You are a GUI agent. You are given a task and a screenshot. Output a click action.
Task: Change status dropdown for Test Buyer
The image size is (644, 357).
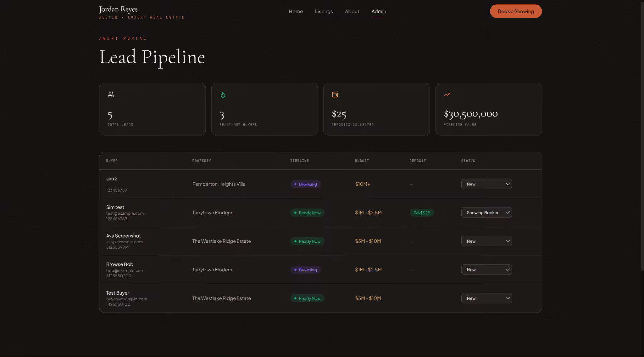pos(486,298)
